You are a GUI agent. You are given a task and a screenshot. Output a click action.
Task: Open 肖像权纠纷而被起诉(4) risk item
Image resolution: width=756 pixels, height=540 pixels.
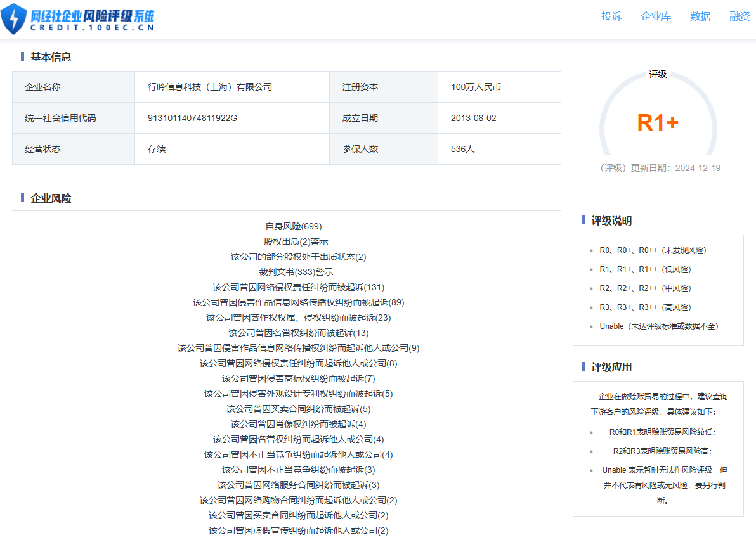pos(298,424)
